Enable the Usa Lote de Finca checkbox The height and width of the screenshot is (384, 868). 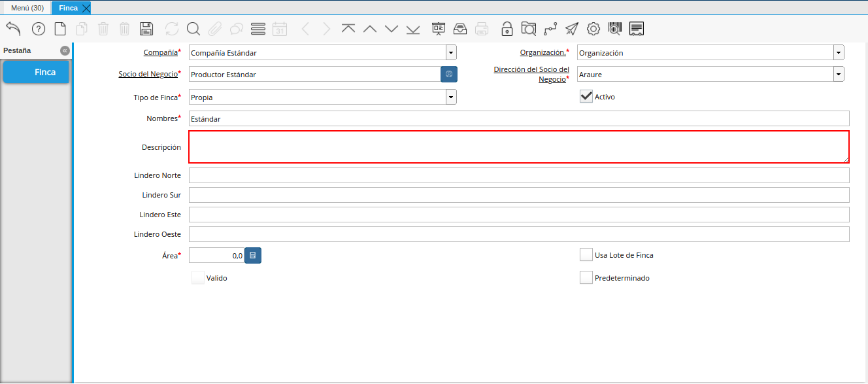pos(586,255)
